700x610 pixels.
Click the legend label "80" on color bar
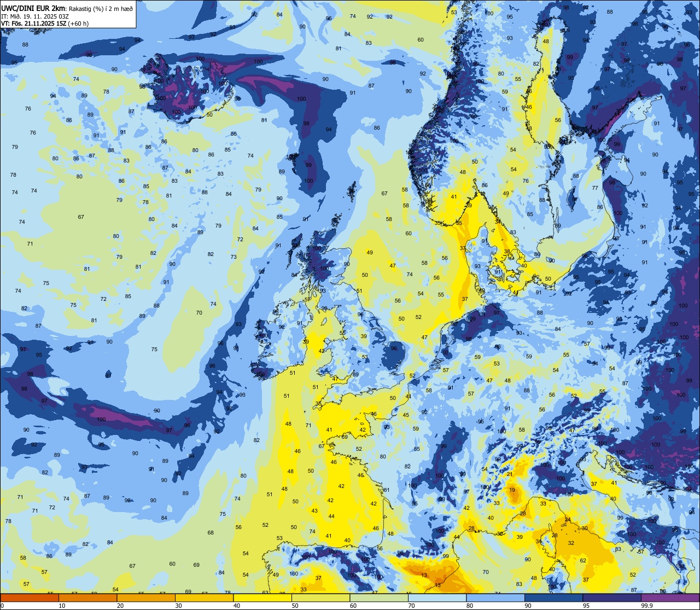click(470, 606)
